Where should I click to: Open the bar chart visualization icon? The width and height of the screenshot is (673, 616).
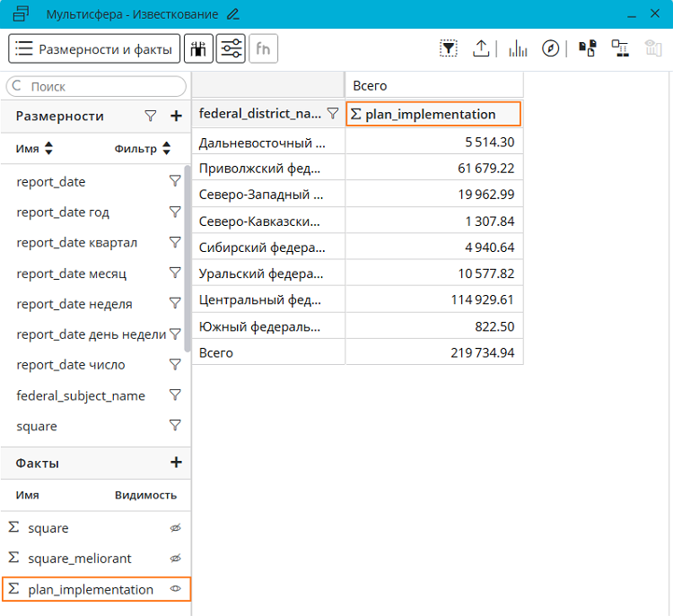click(x=518, y=49)
